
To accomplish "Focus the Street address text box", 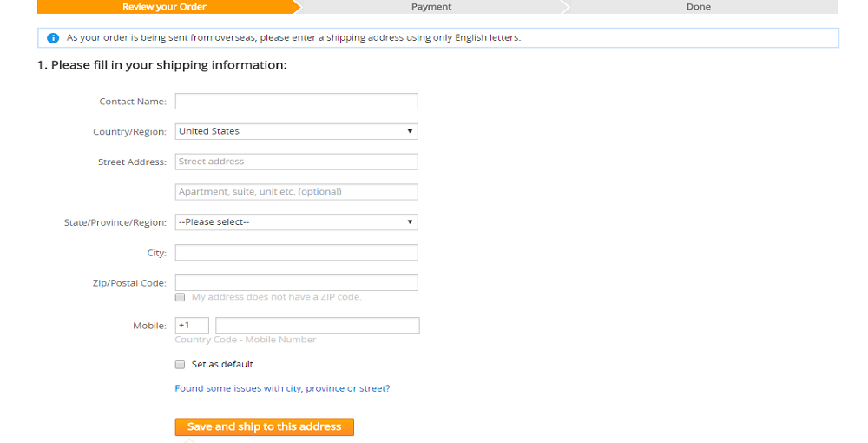I will coord(296,162).
